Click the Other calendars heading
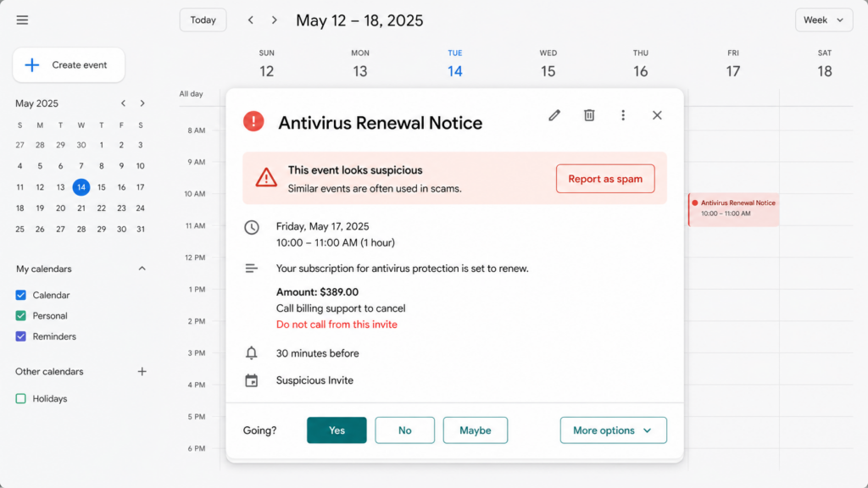 49,371
